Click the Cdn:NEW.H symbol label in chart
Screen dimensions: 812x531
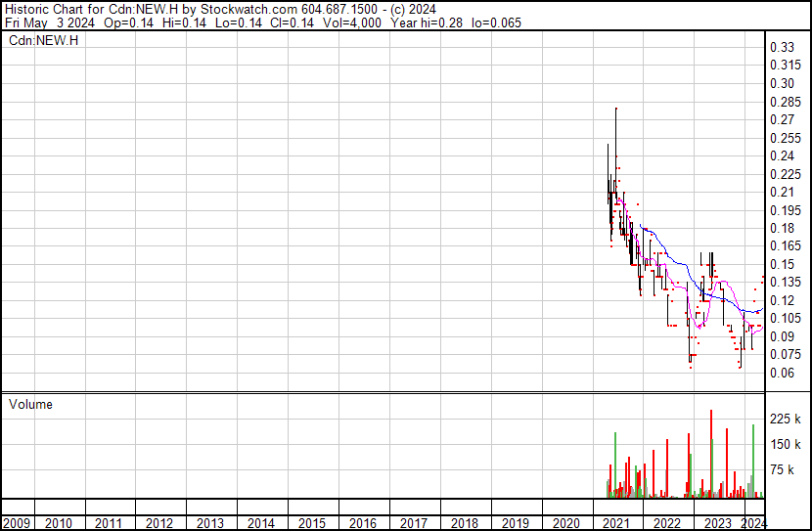coord(43,40)
